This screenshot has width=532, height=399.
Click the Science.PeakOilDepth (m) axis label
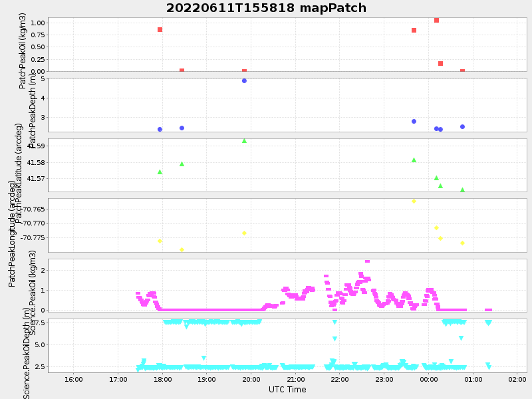pos(27,353)
